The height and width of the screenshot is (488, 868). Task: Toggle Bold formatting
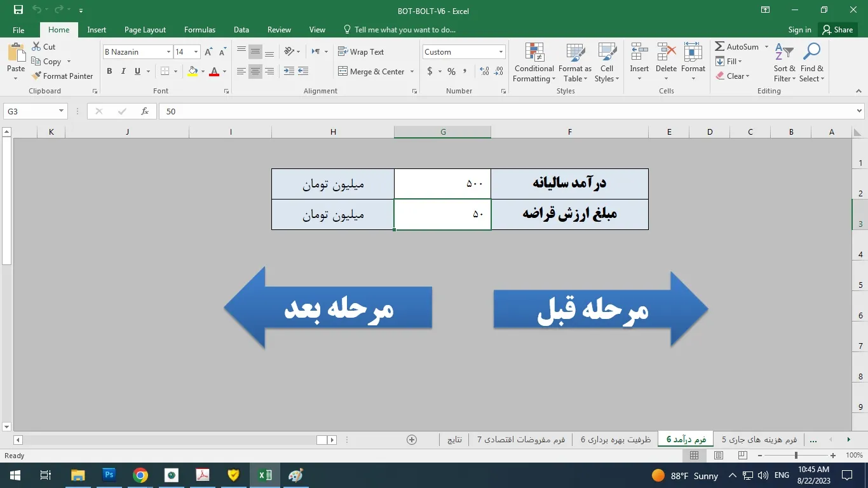[x=109, y=72]
